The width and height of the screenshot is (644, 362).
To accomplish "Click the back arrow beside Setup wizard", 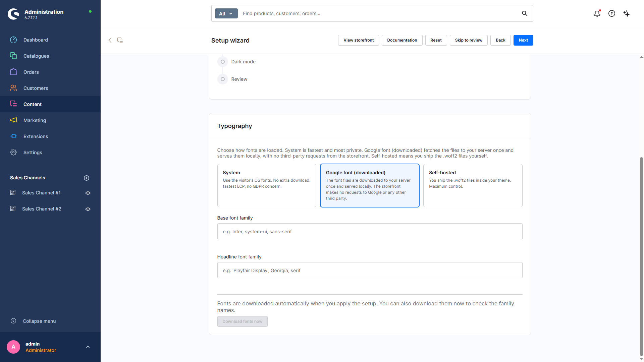I will point(110,40).
